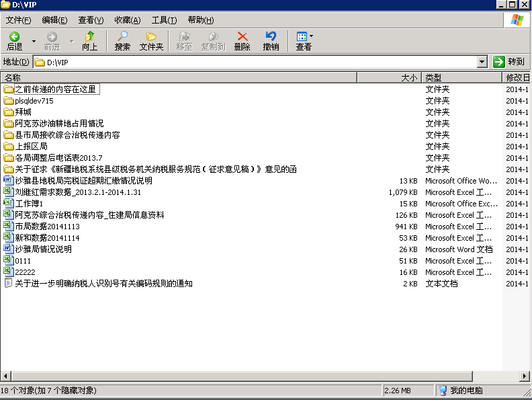Click the folder name plsqldev715
Viewport: 532px width, 400px height.
click(x=34, y=101)
